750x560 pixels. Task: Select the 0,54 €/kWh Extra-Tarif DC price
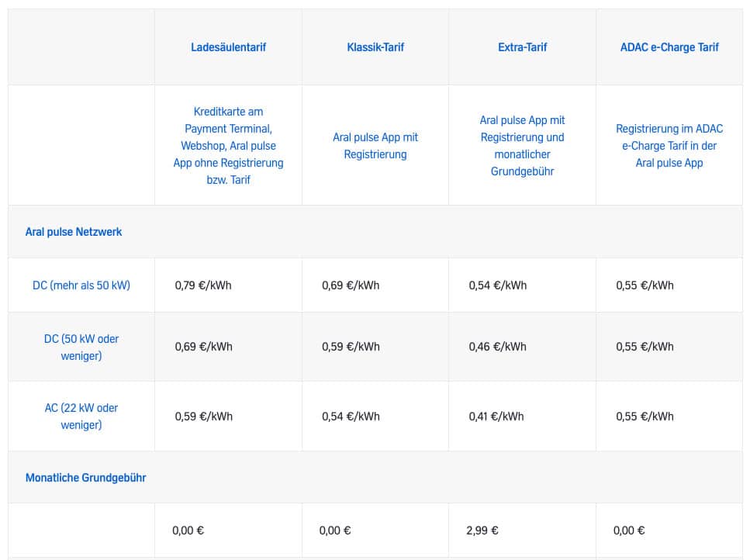coord(497,285)
